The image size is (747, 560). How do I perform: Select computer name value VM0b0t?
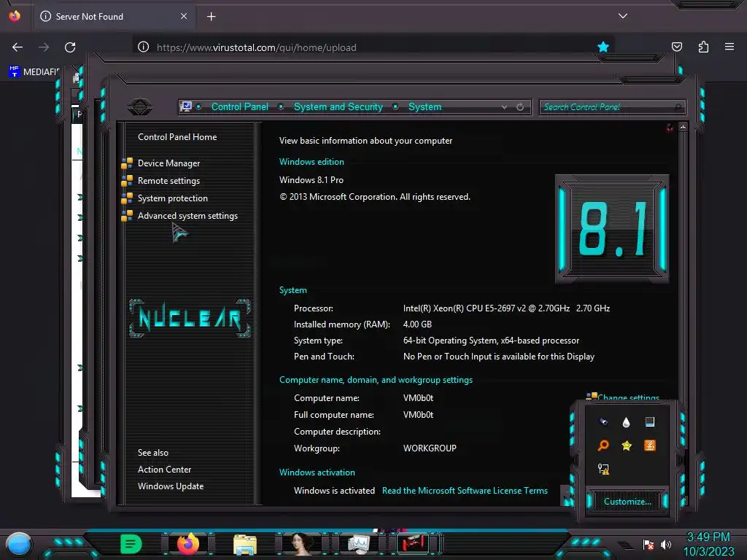tap(418, 398)
